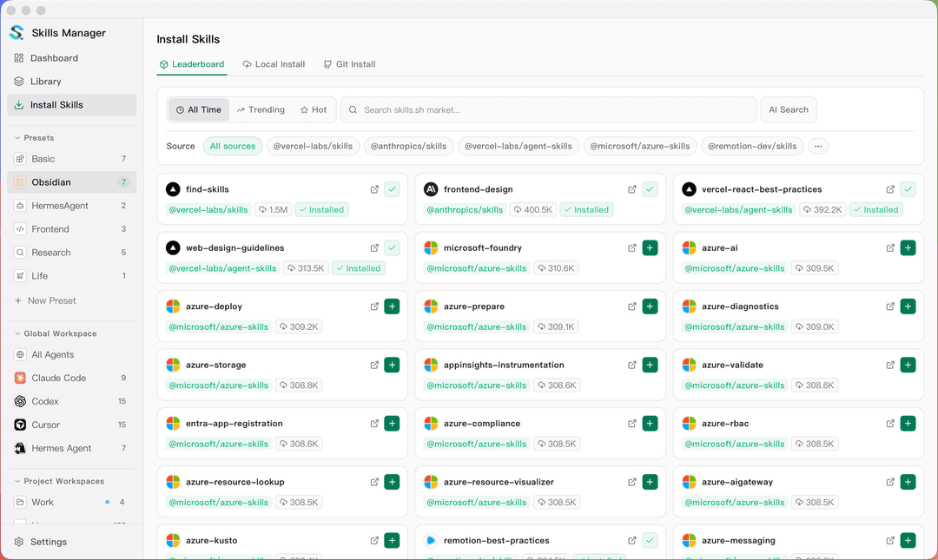Filter by @anthropics/skills source chip

[408, 146]
